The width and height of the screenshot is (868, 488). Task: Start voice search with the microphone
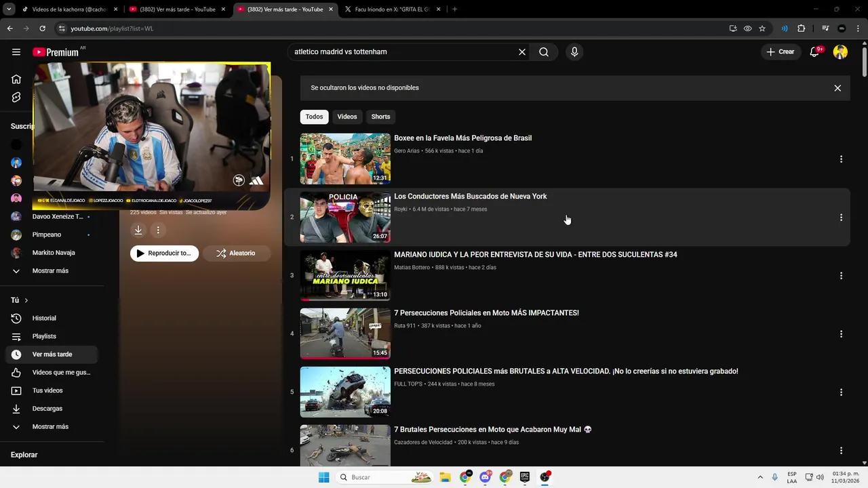point(574,52)
